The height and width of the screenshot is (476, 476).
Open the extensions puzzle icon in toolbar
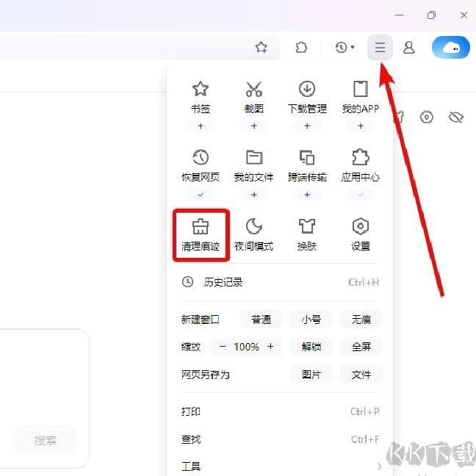point(301,47)
